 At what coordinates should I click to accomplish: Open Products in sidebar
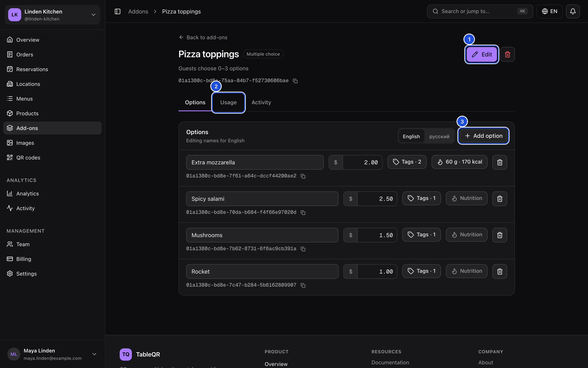coord(52,113)
